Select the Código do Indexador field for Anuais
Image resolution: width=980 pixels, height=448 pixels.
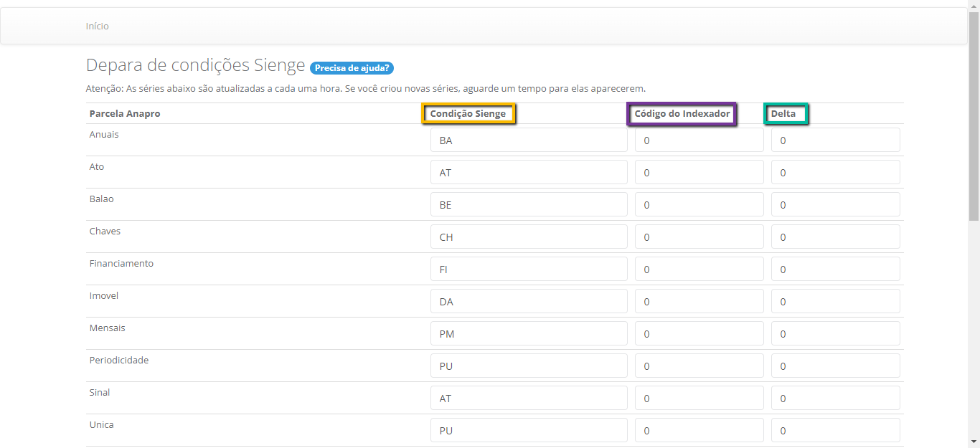point(699,140)
